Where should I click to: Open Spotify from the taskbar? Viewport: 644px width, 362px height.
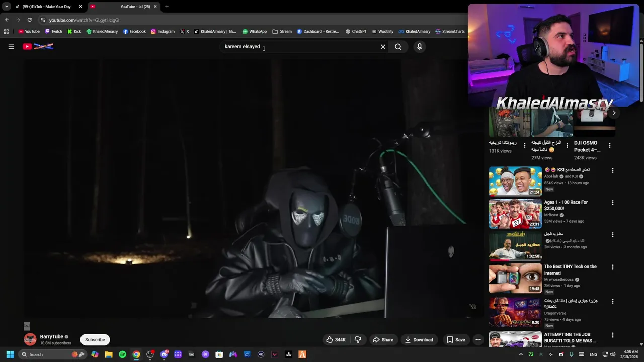[122, 354]
